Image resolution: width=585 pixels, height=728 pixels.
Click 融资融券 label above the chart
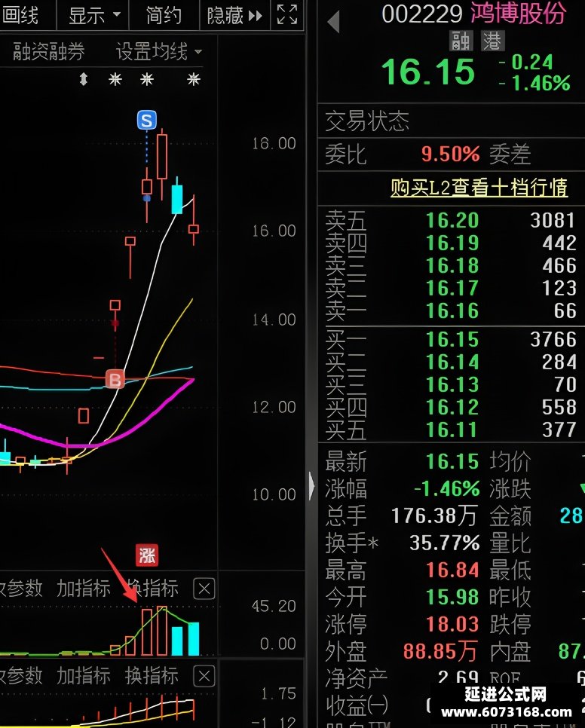[49, 51]
